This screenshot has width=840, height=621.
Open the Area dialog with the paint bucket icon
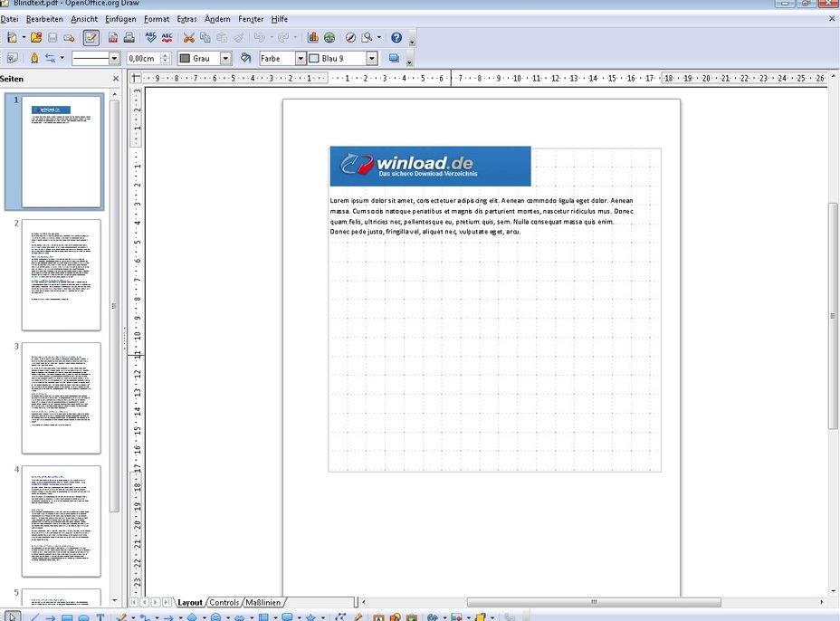click(x=246, y=58)
